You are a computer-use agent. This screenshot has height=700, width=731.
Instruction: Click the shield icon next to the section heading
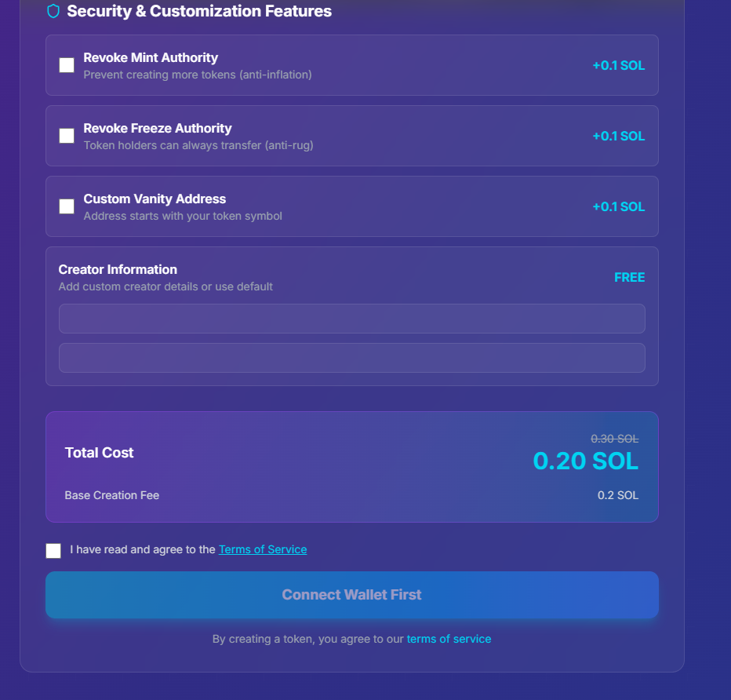coord(53,12)
